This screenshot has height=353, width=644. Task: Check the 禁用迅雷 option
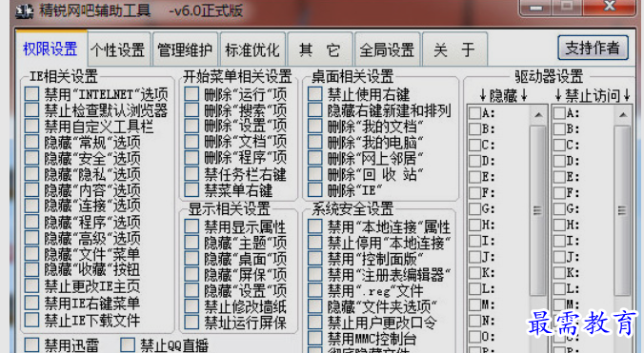(x=31, y=344)
